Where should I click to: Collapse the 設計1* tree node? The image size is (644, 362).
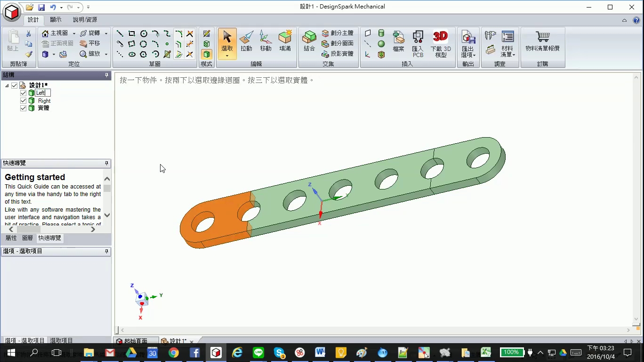click(x=7, y=85)
